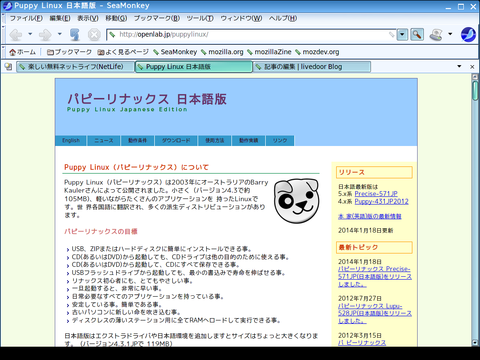Click the SeaMonkey throbber logo
This screenshot has width=480, height=360.
coord(468,34)
